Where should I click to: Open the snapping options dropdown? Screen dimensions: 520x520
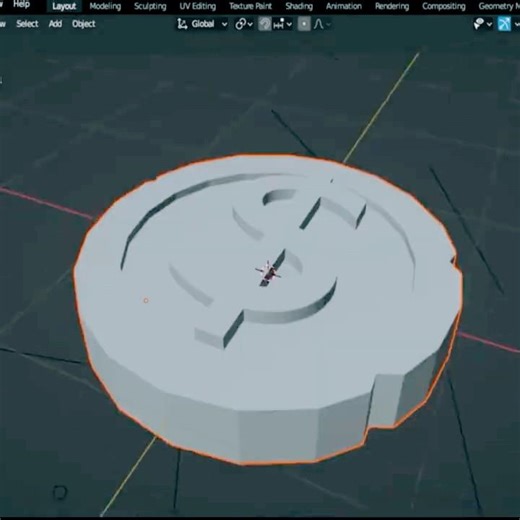[x=282, y=24]
